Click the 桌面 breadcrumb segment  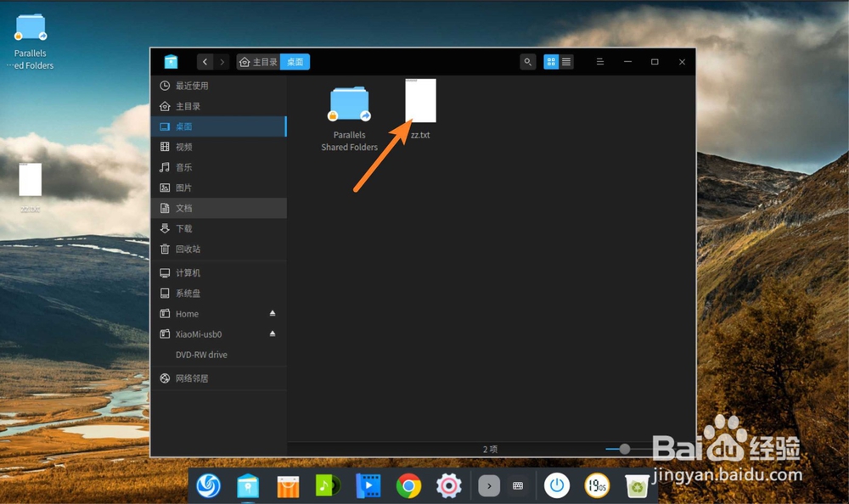click(x=295, y=62)
